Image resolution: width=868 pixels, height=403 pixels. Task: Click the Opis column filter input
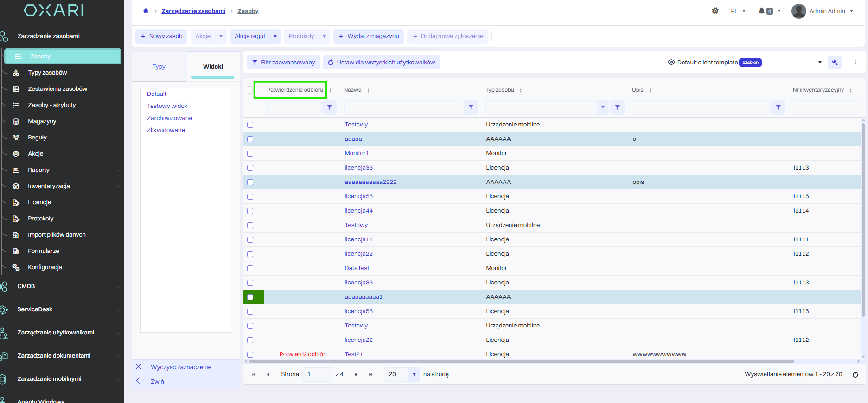(x=701, y=107)
